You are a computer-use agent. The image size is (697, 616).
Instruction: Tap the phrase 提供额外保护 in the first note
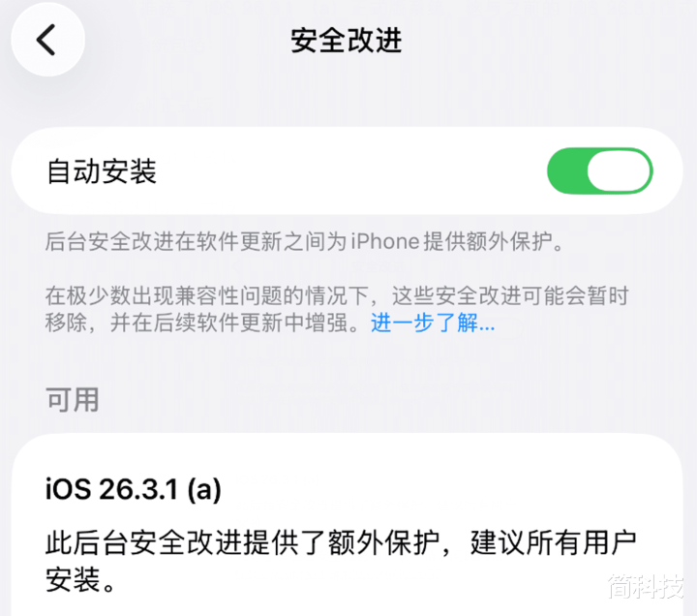coord(488,241)
